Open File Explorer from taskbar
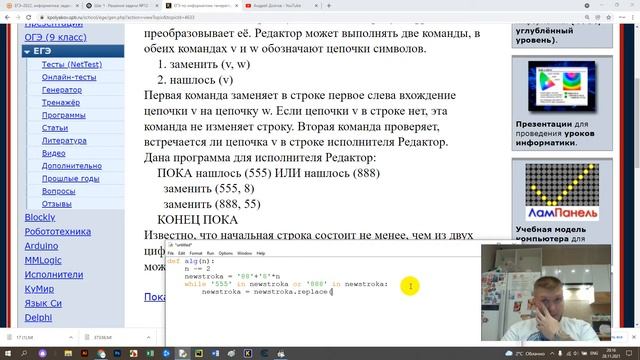Image resolution: width=640 pixels, height=360 pixels. coord(68,353)
